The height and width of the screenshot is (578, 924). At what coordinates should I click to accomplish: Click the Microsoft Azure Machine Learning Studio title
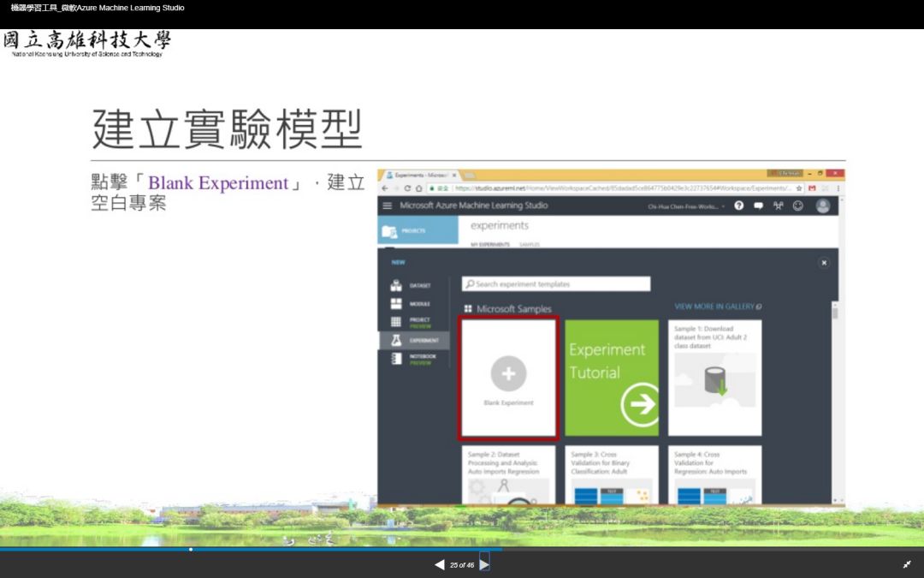tap(474, 206)
